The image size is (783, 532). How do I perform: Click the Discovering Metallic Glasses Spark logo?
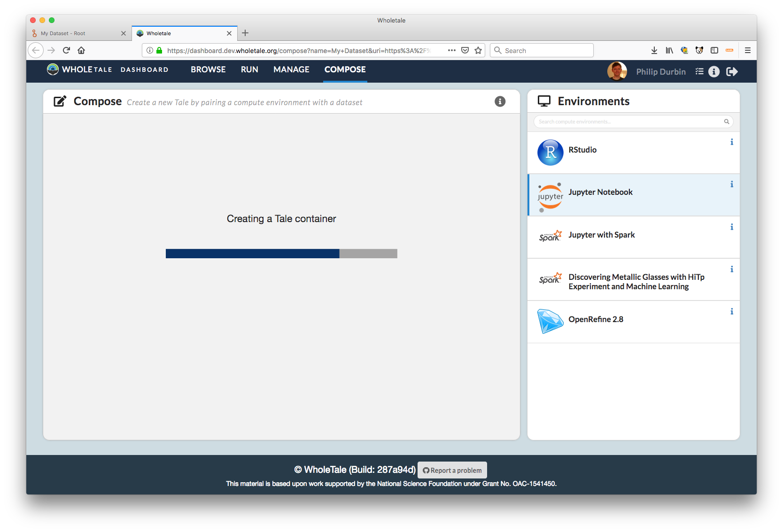(550, 278)
